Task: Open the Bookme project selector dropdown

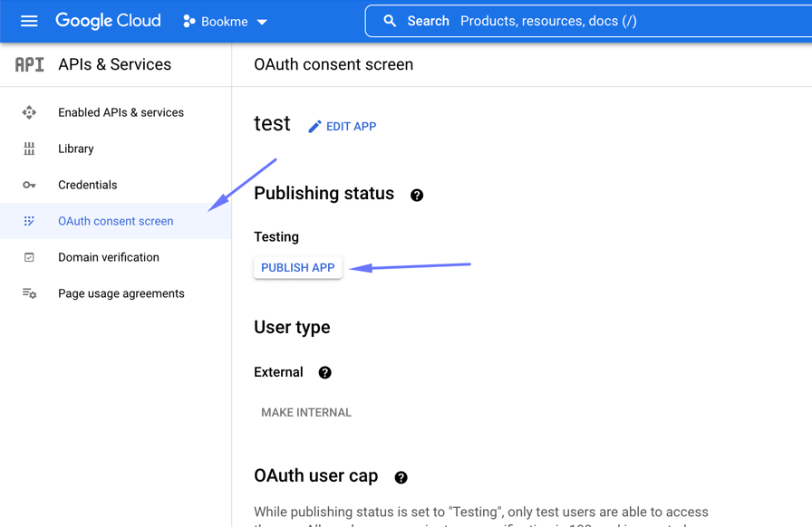Action: click(226, 21)
